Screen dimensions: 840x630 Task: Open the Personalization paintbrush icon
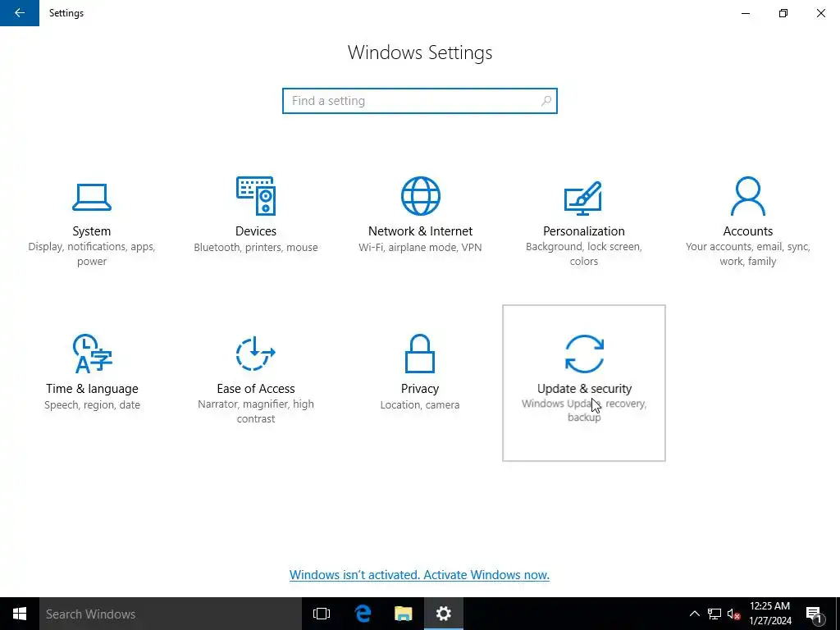click(x=583, y=198)
